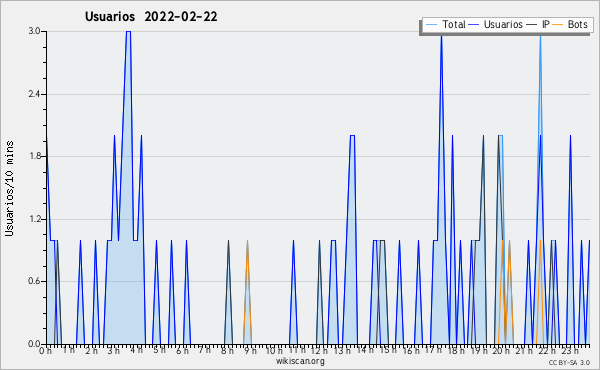This screenshot has width=600, height=370.
Task: Click the 6 h x-axis label
Action: click(182, 351)
